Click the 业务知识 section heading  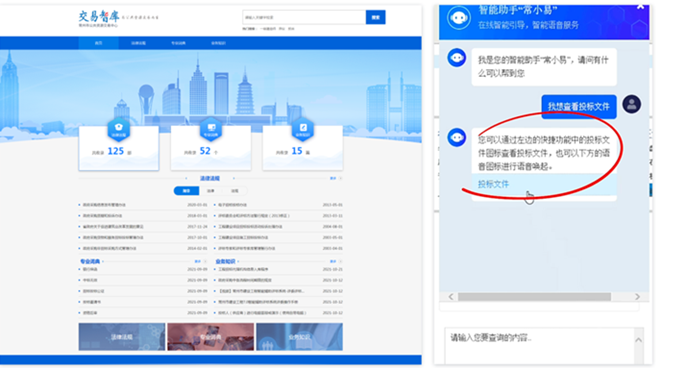(225, 261)
